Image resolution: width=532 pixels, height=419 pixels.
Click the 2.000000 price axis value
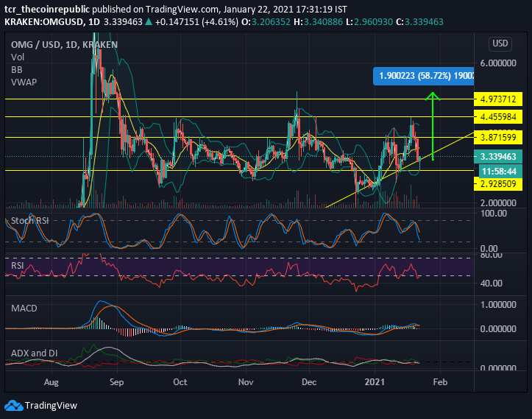point(498,203)
